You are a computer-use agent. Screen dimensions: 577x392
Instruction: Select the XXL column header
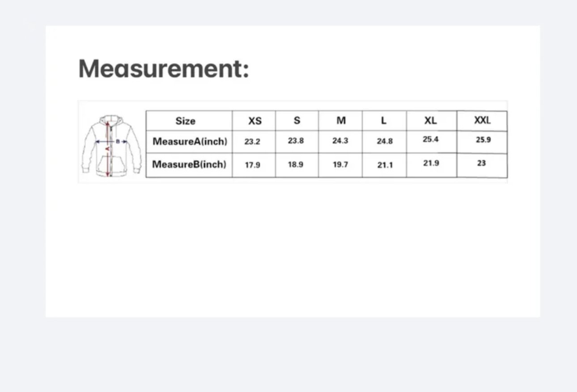click(482, 120)
